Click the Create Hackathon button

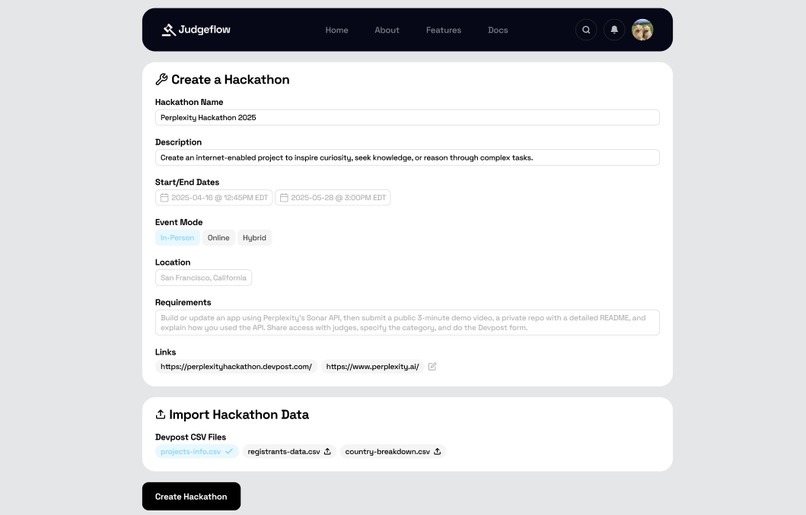[191, 496]
